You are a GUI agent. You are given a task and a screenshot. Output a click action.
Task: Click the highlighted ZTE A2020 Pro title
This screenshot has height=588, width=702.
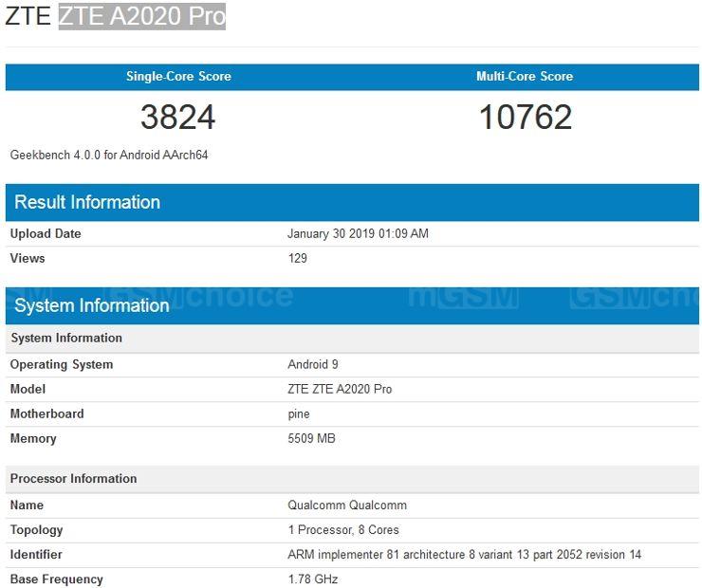tap(141, 16)
